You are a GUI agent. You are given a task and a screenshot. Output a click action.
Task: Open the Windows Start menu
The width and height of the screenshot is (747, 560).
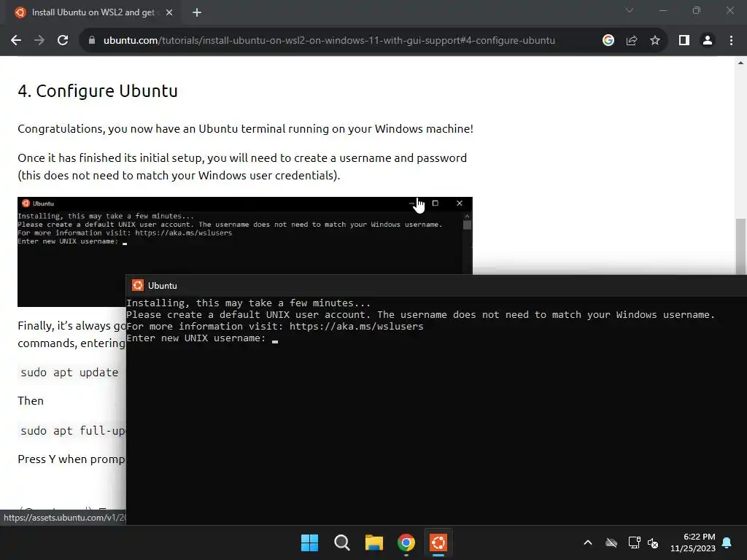(309, 542)
